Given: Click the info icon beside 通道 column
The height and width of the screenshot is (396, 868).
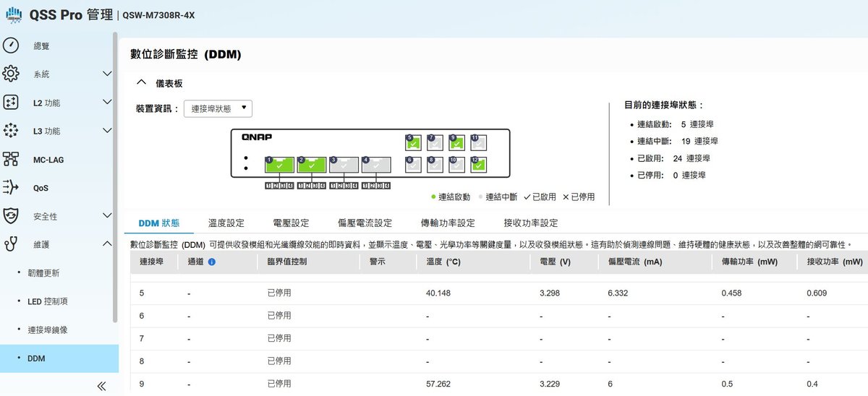Looking at the screenshot, I should [212, 262].
